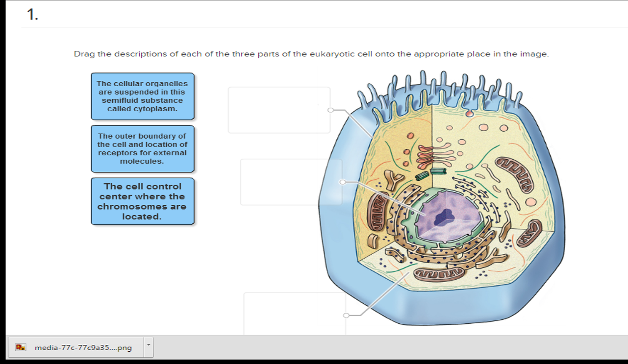Click the downloaded PNG file icon

pos(21,347)
